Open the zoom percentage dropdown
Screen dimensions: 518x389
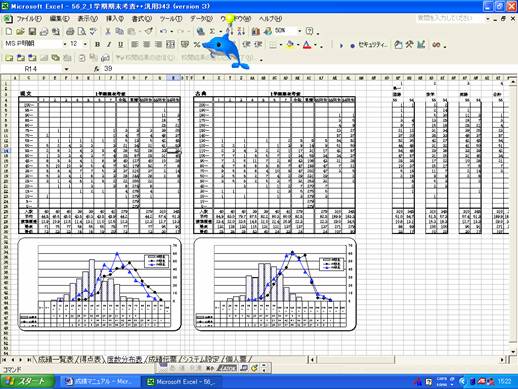click(299, 31)
